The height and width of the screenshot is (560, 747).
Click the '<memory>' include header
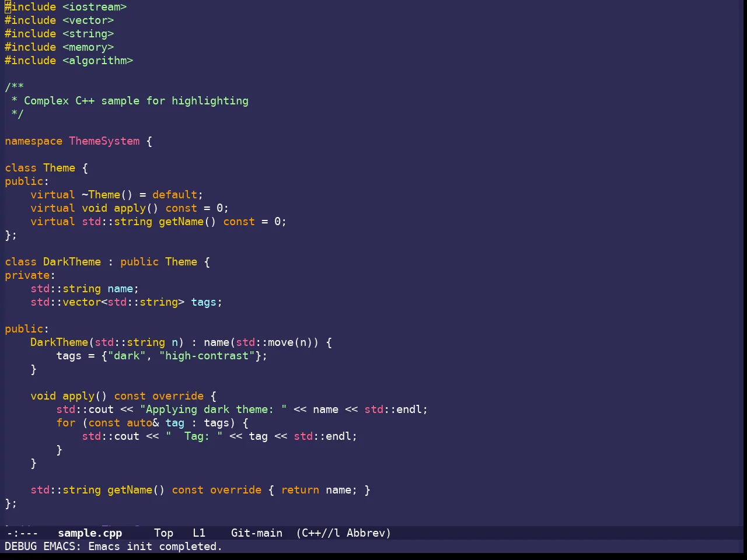(88, 47)
